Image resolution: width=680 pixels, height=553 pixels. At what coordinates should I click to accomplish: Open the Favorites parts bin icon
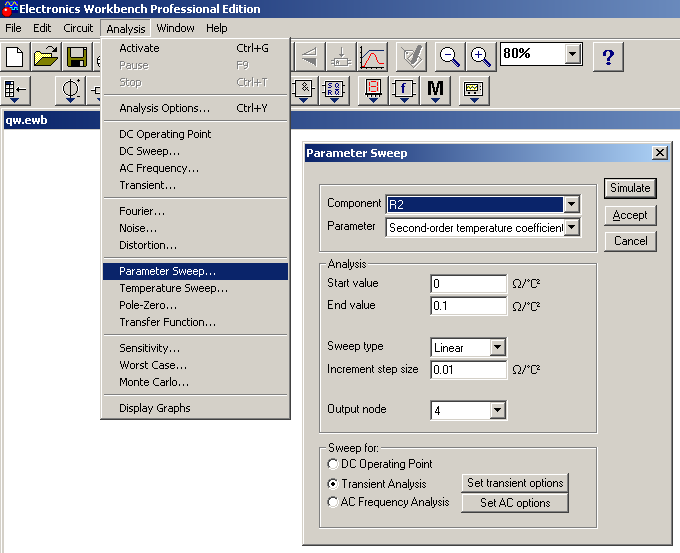tap(15, 91)
